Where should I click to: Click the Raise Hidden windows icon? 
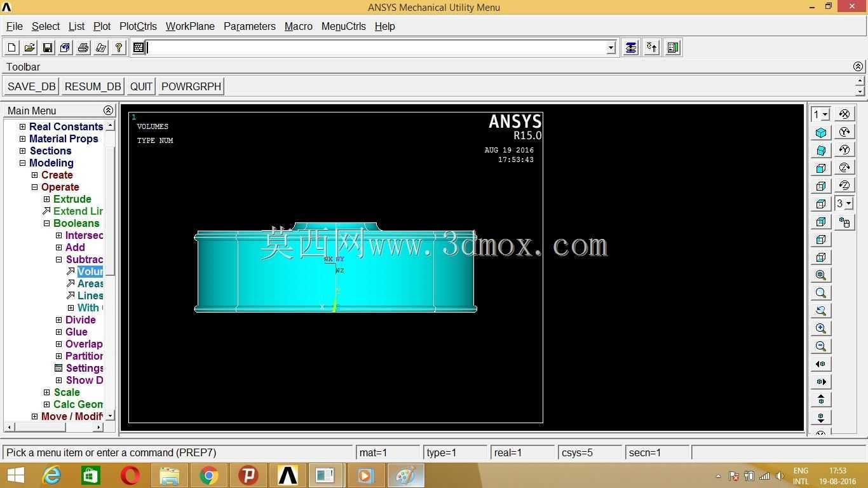[630, 48]
